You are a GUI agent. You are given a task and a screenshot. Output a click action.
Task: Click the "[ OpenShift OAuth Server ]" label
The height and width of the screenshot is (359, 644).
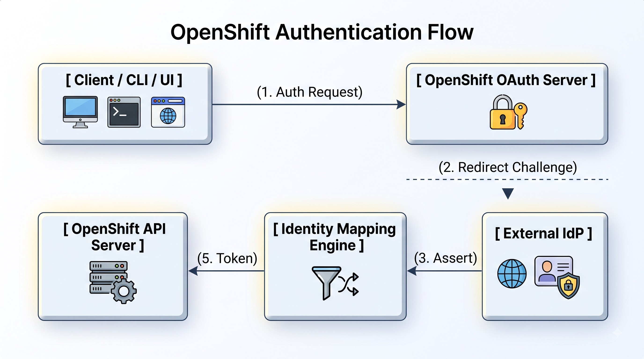coord(506,80)
